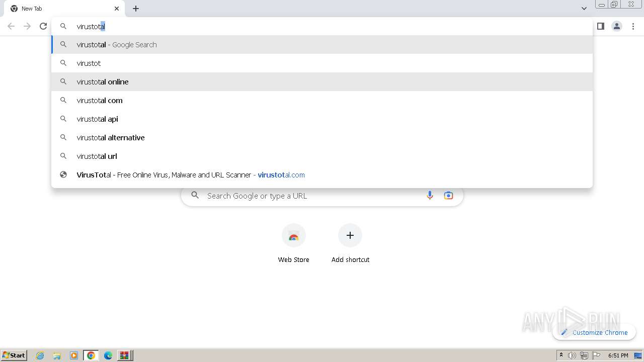644x362 pixels.
Task: Open File Explorer folder on taskbar
Action: coord(57,355)
